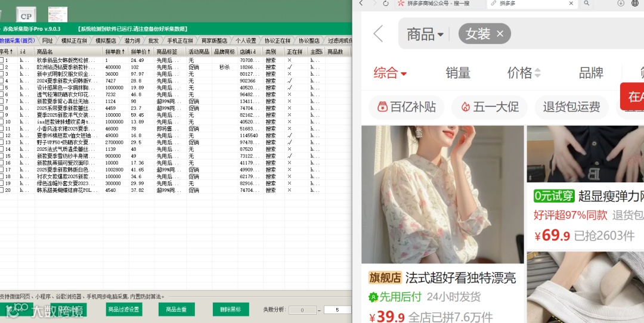Click the 秒杀 cell in row 2

[225, 67]
